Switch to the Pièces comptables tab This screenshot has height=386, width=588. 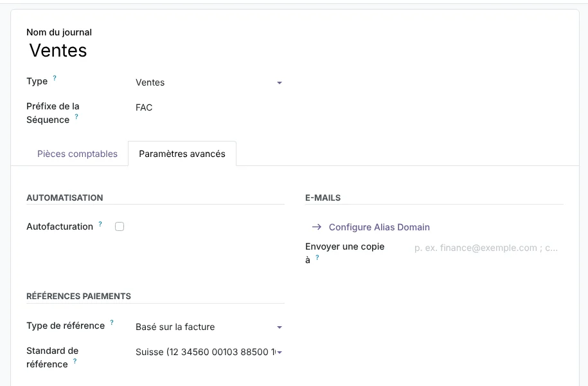click(x=77, y=154)
